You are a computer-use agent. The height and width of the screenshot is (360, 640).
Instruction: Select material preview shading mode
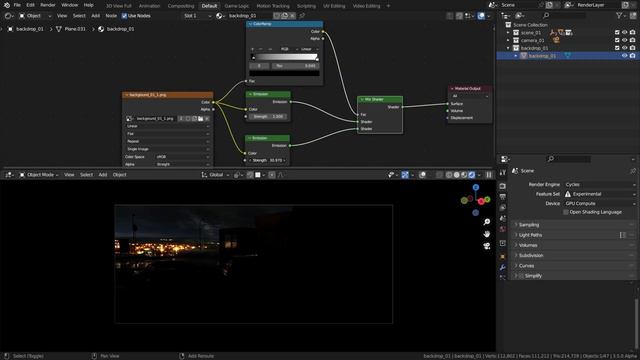point(464,175)
